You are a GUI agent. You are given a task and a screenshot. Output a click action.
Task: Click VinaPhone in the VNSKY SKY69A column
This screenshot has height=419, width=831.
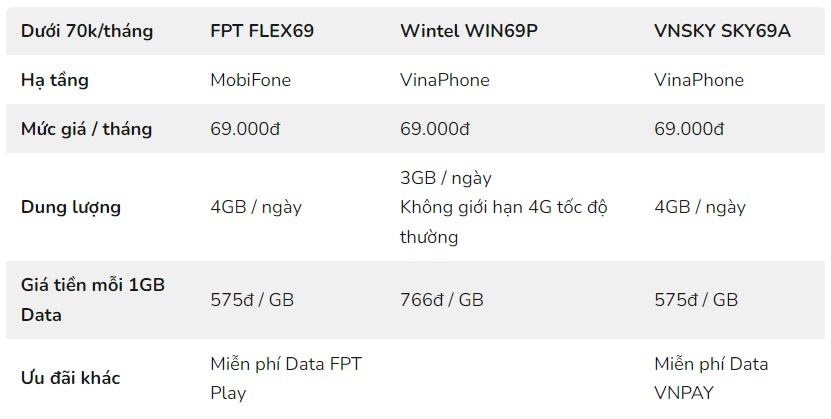(699, 80)
